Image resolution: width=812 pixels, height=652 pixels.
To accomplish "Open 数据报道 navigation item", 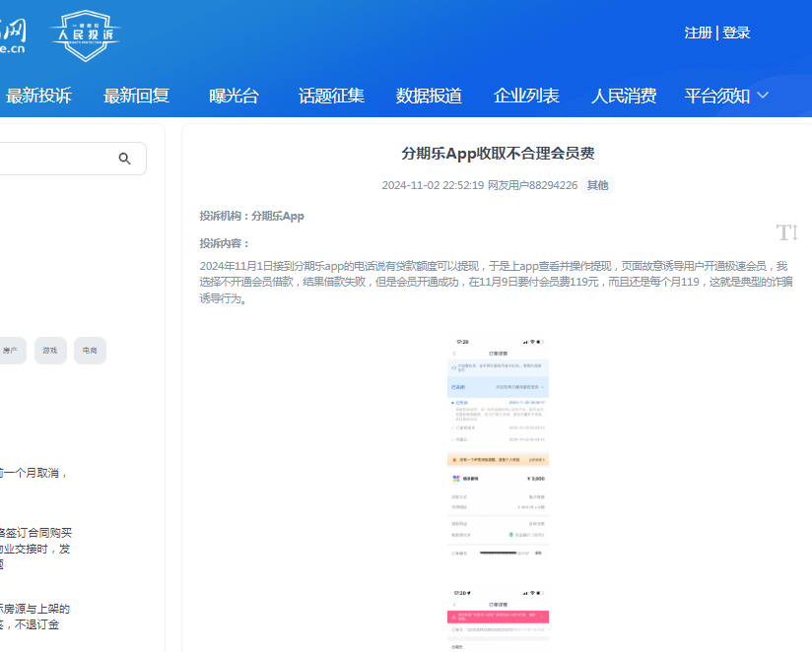I will (x=429, y=96).
